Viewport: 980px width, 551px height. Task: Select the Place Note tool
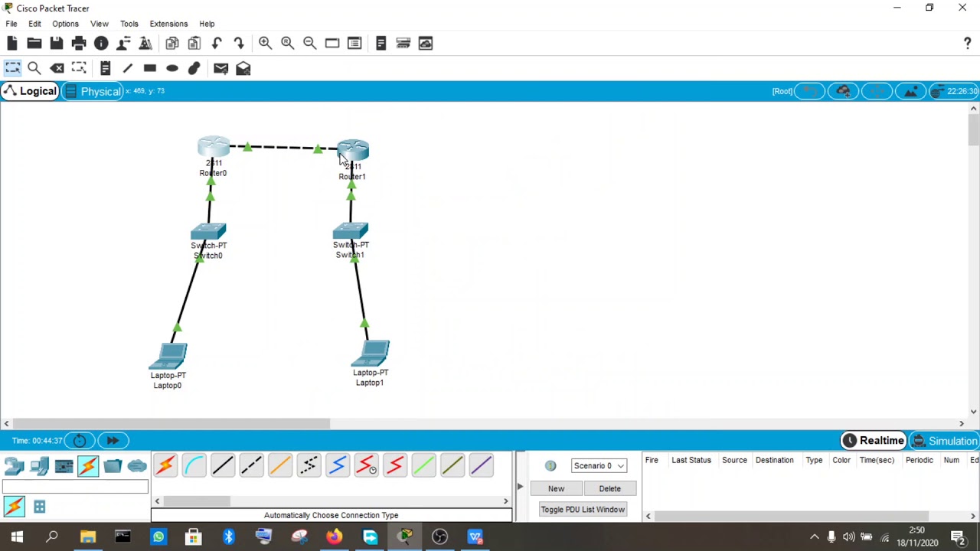point(106,69)
